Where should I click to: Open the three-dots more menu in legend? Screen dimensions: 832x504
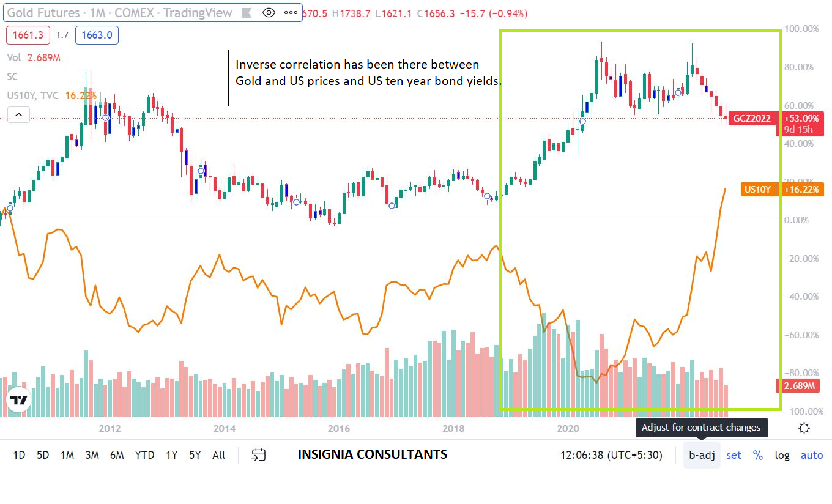(290, 13)
